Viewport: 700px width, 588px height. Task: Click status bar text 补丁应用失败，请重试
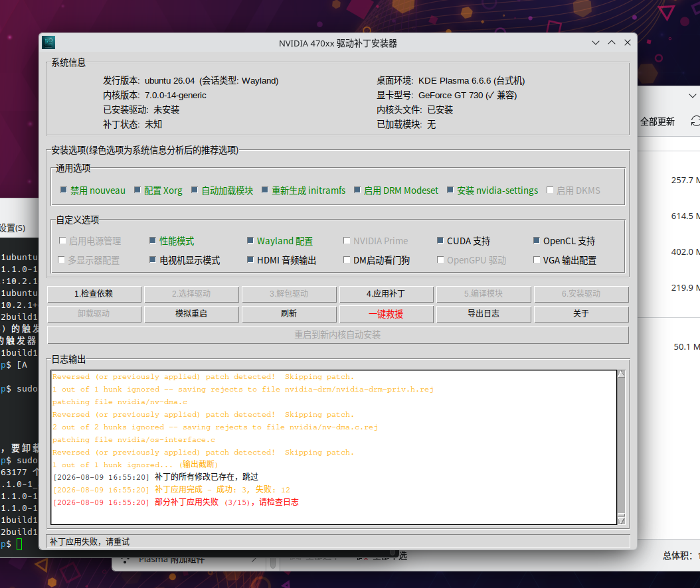(90, 542)
